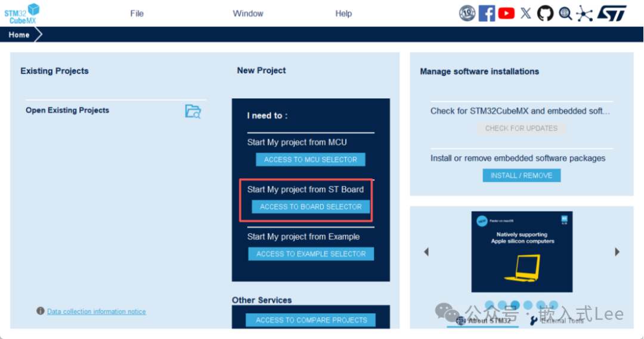Click ACCESS TO EXAMPLE SELECTOR button
This screenshot has width=644, height=339.
311,254
